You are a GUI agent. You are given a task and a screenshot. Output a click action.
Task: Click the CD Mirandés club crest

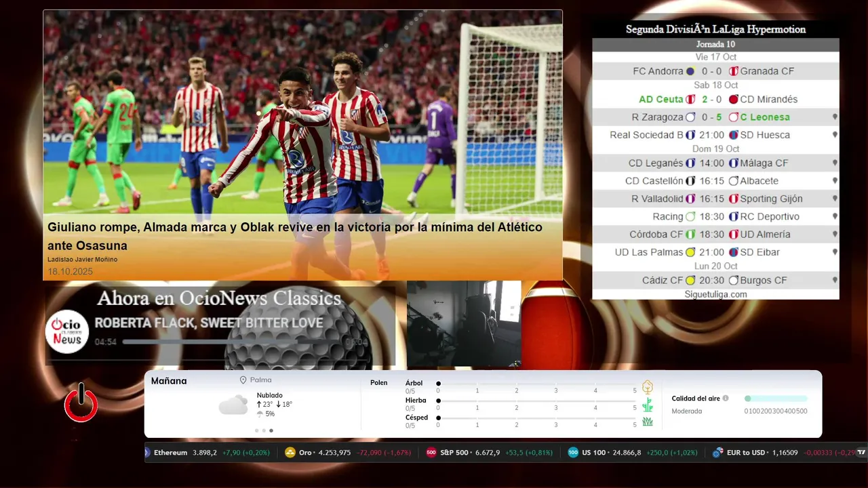coord(733,100)
